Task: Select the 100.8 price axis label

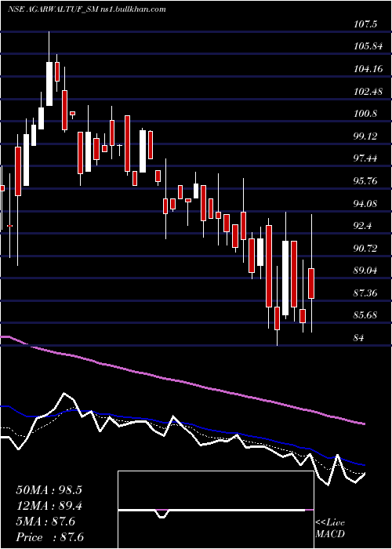Action: (365, 114)
